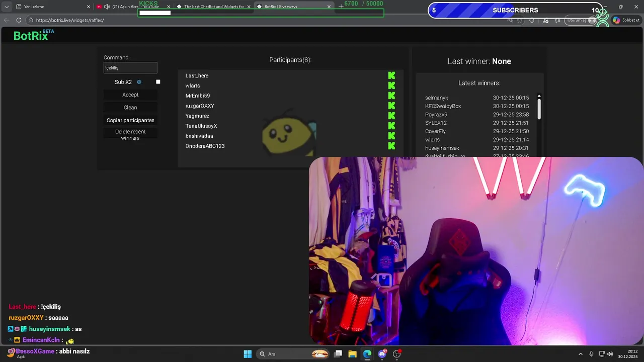
Task: Open the favorites list icon in toolbar
Action: 557,20
